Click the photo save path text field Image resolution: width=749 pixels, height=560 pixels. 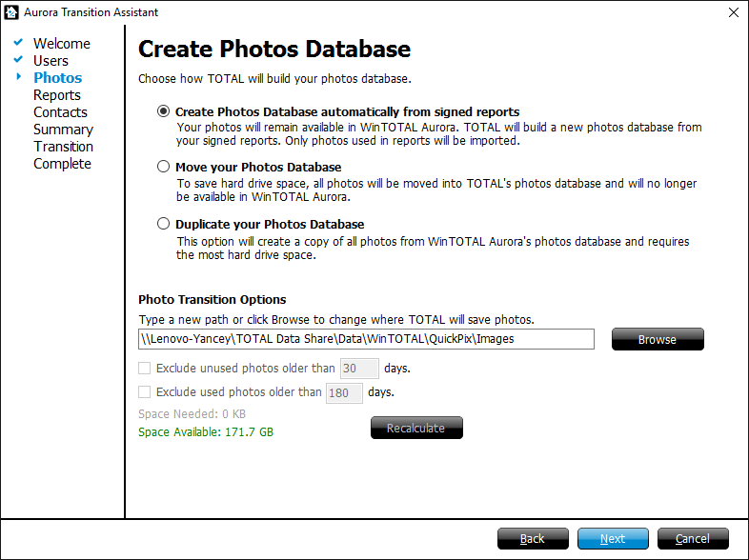(366, 339)
